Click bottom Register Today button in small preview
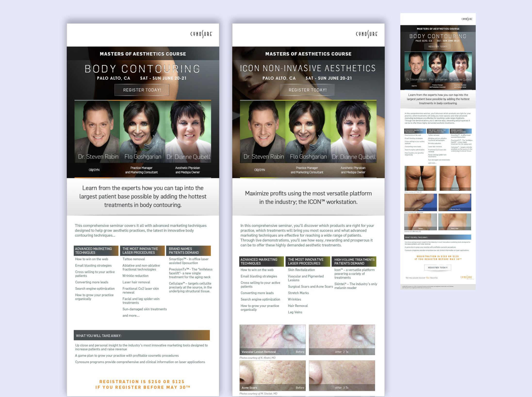This screenshot has width=532, height=397. coord(438,268)
